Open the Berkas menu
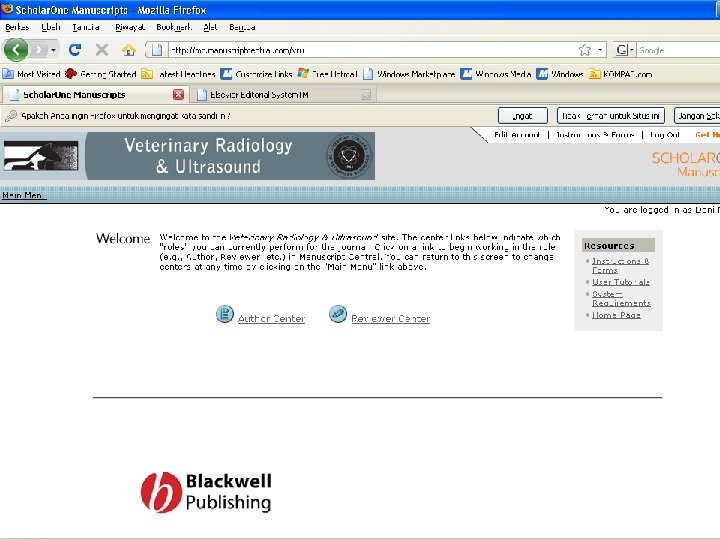 (17, 27)
